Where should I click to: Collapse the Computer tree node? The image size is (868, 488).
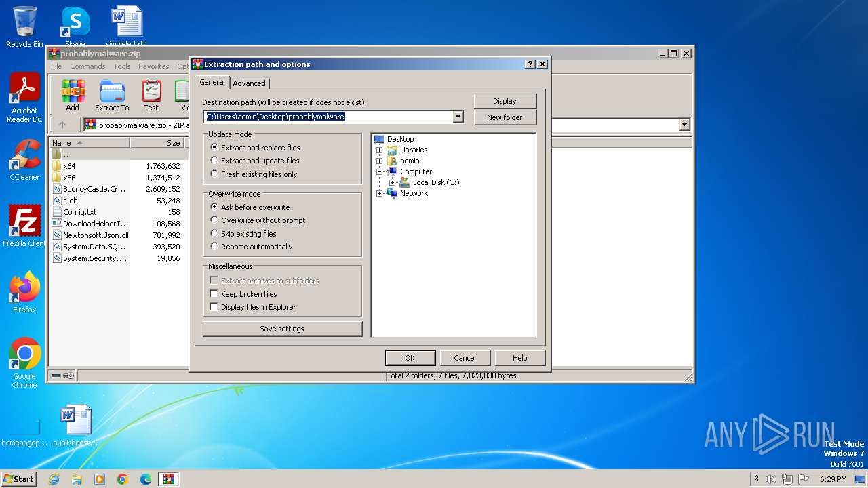(x=379, y=171)
